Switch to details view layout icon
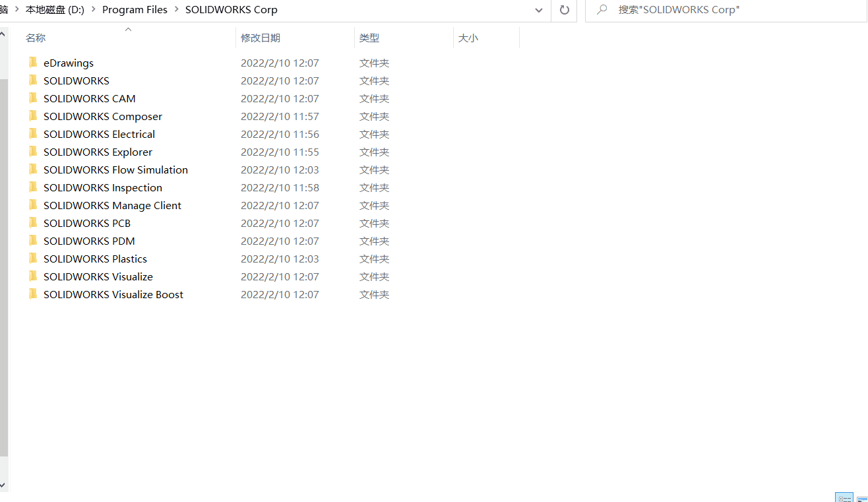 (x=844, y=497)
